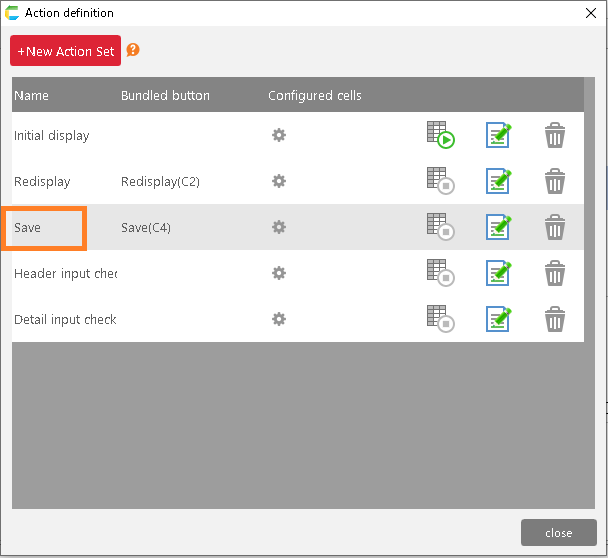
Task: Delete the Detail input check action
Action: 555,319
